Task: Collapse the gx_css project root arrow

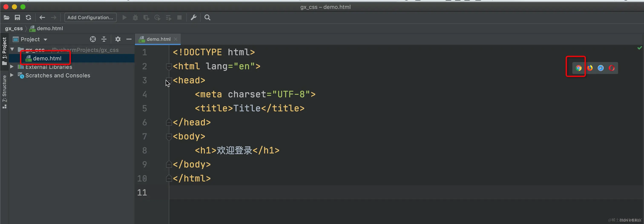Action: (12, 49)
